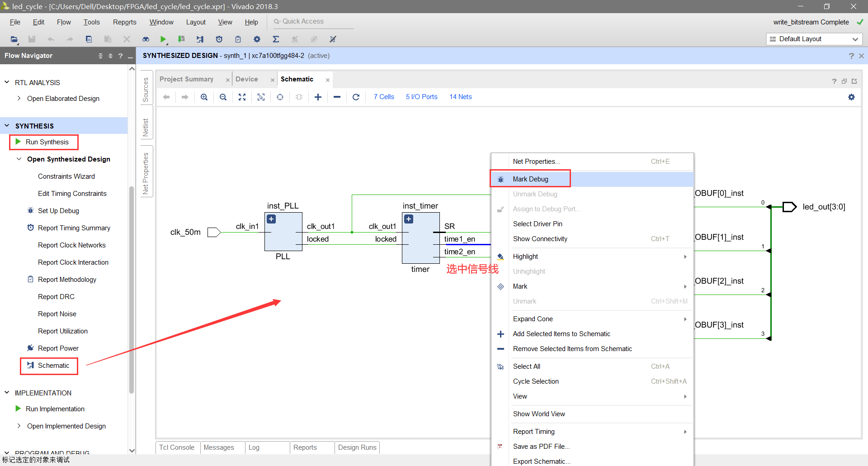Select the clk_50m input port
Viewport: 868px width, 466px height.
pyautogui.click(x=214, y=232)
